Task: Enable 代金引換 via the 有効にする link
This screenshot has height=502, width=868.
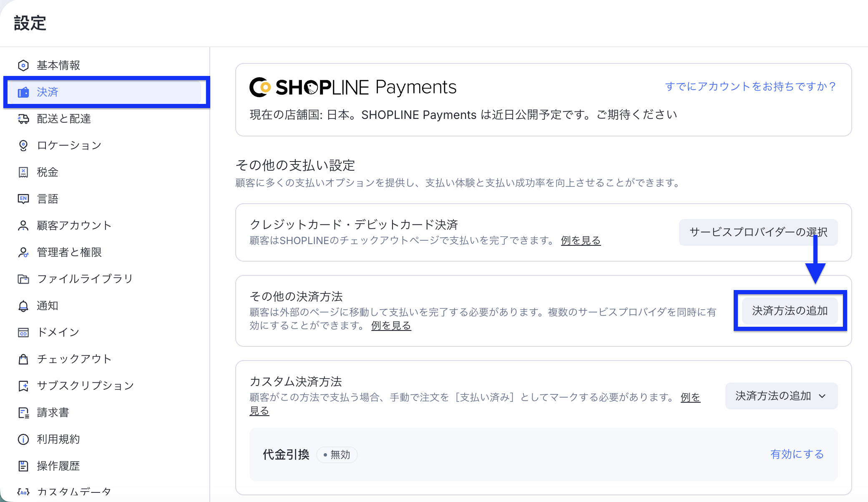Action: point(797,454)
